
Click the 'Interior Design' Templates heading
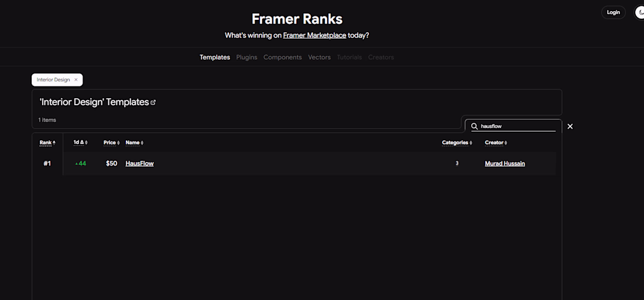tap(94, 102)
